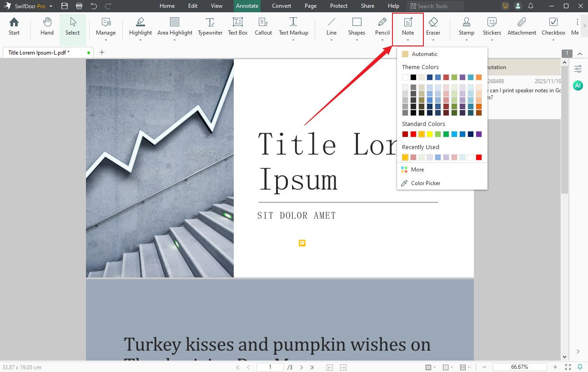Open the Protect menu
The image size is (588, 372).
click(338, 6)
